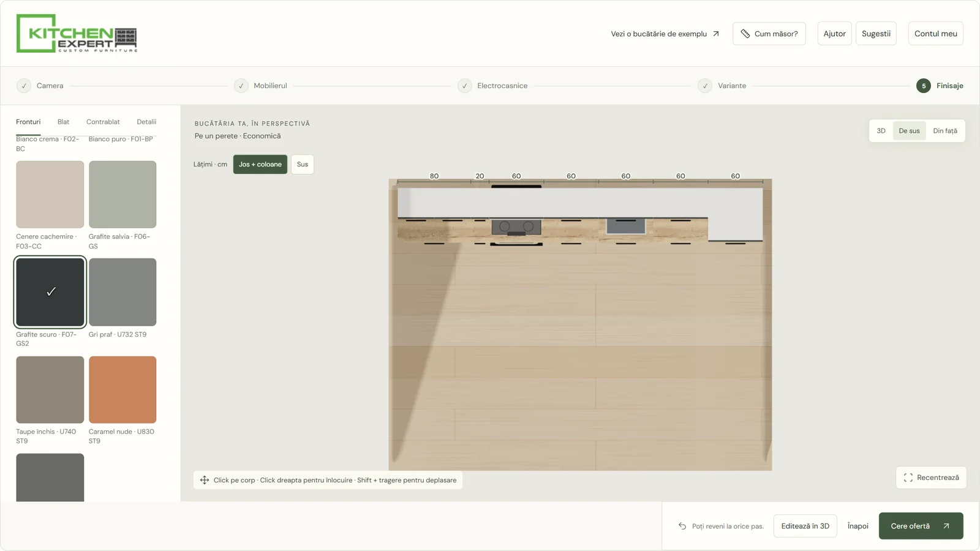Click the Kitchen Expert logo
Viewport: 980px width, 551px height.
click(x=77, y=33)
